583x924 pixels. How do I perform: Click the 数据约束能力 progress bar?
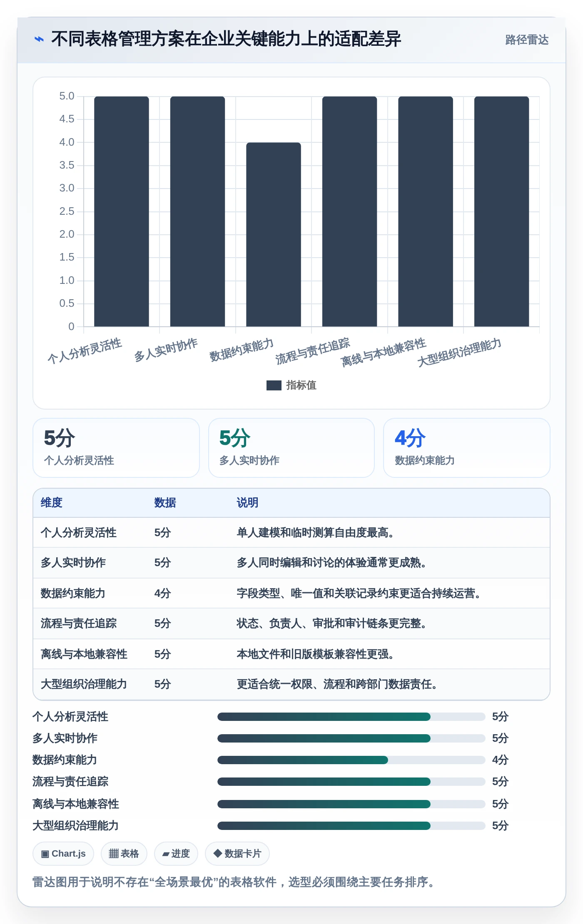tap(351, 760)
